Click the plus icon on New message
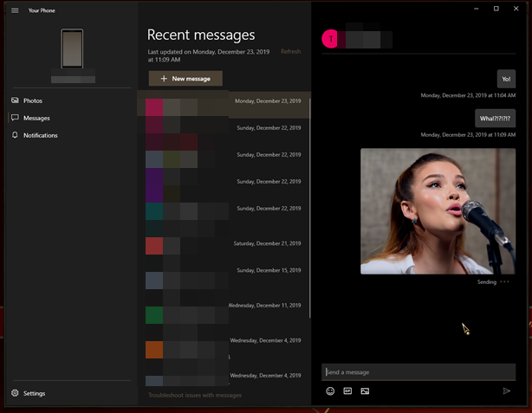This screenshot has height=413, width=532. click(x=164, y=78)
